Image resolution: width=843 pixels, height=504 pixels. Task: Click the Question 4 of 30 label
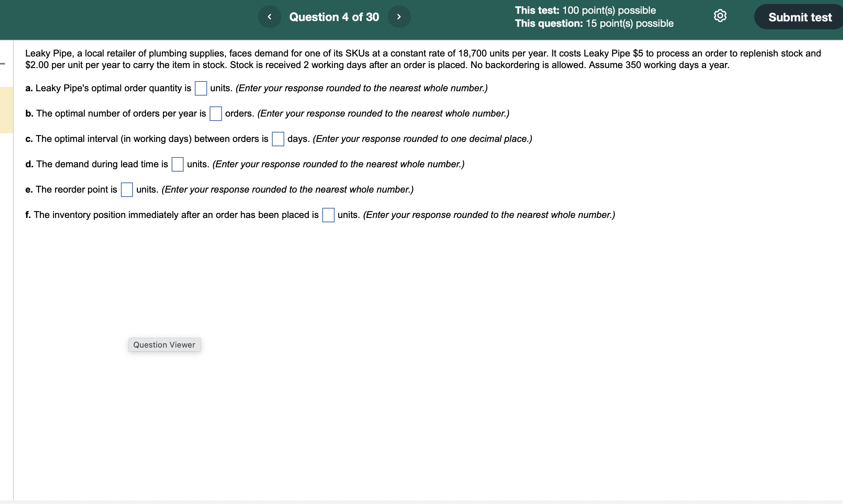[334, 17]
